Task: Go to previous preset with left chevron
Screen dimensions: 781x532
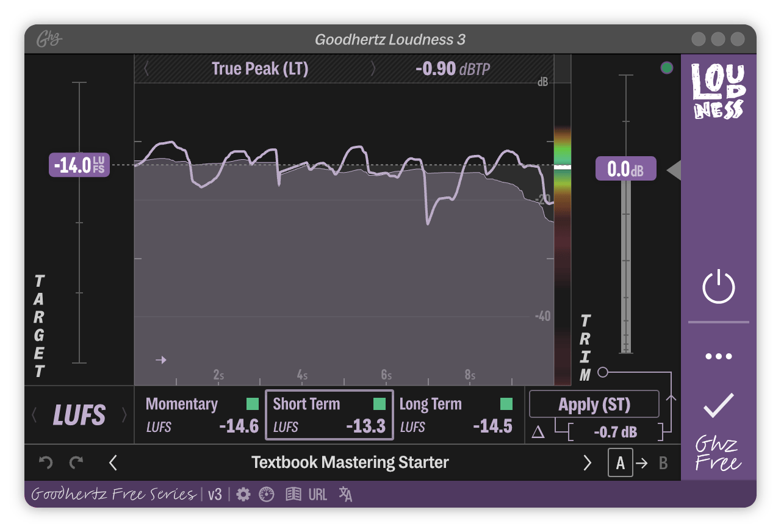Action: pos(113,463)
